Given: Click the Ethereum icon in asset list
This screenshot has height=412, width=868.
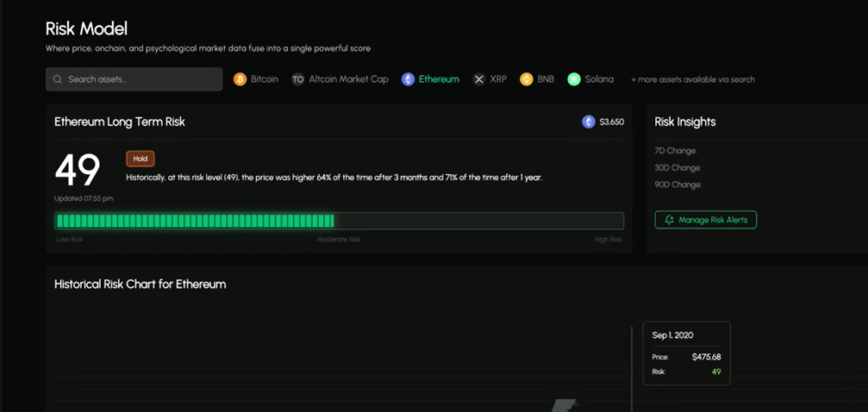Looking at the screenshot, I should click(408, 79).
